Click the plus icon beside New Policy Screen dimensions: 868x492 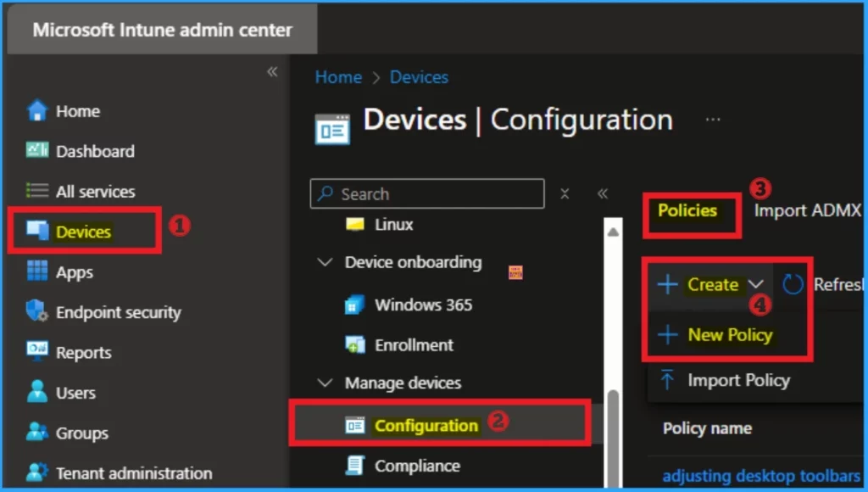668,335
